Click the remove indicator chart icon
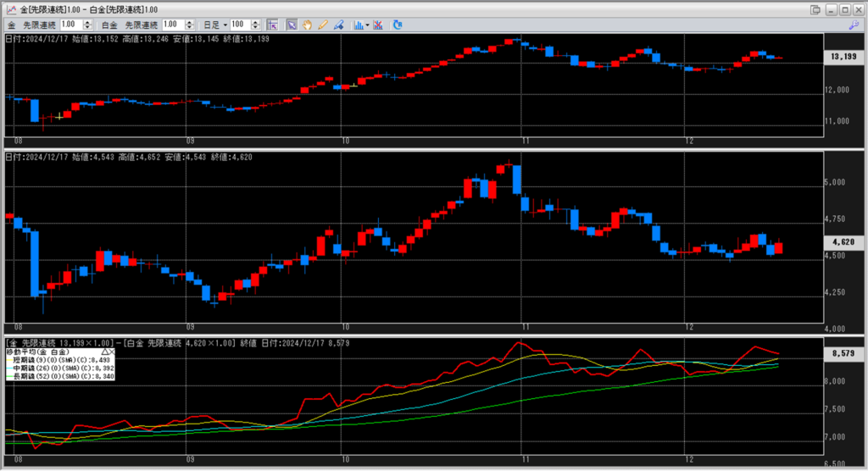This screenshot has width=868, height=471. pyautogui.click(x=377, y=25)
